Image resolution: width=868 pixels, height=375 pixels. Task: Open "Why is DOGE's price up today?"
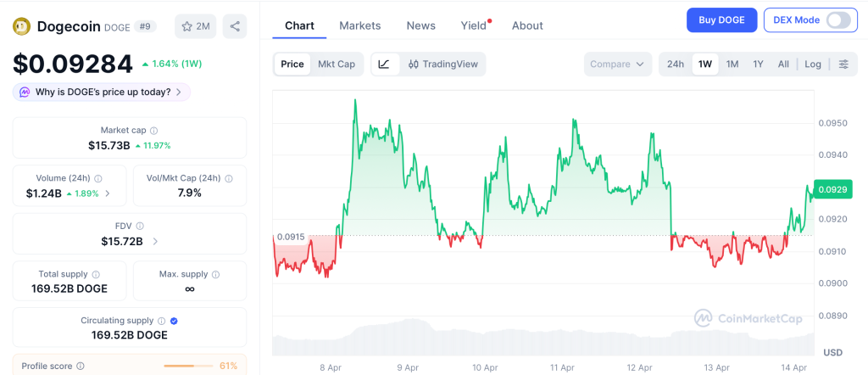point(101,92)
